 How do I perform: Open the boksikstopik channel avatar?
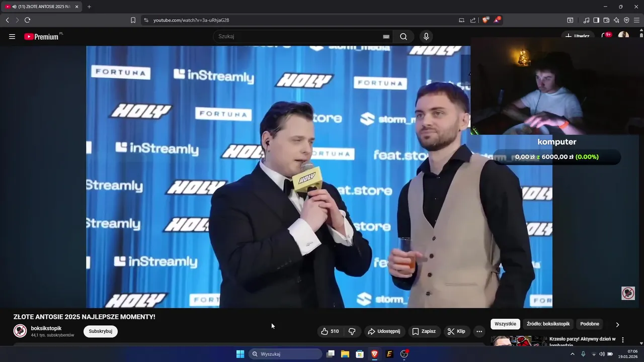tap(20, 331)
